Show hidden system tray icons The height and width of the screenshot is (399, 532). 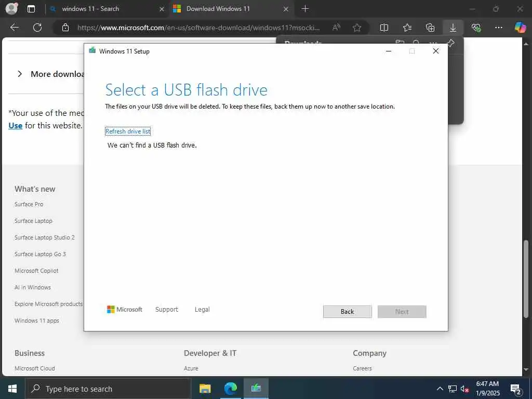440,389
